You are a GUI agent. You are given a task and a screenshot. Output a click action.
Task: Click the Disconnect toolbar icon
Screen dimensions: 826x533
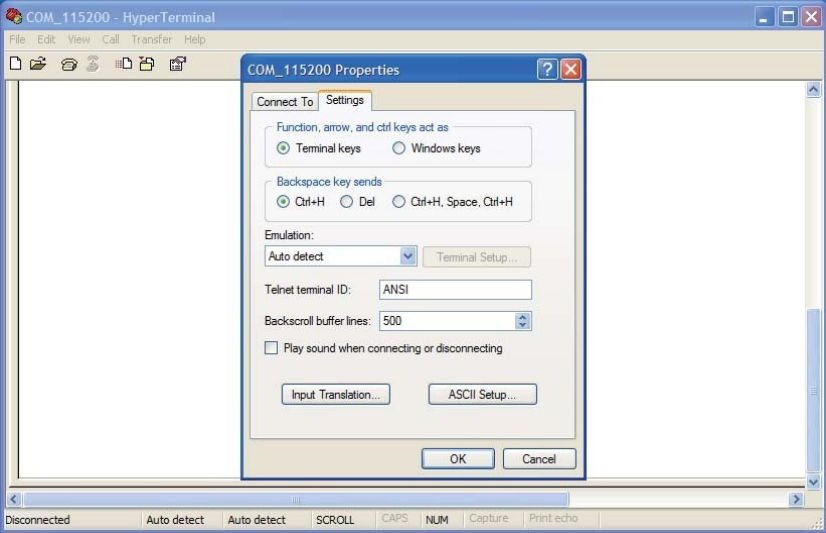coord(93,64)
